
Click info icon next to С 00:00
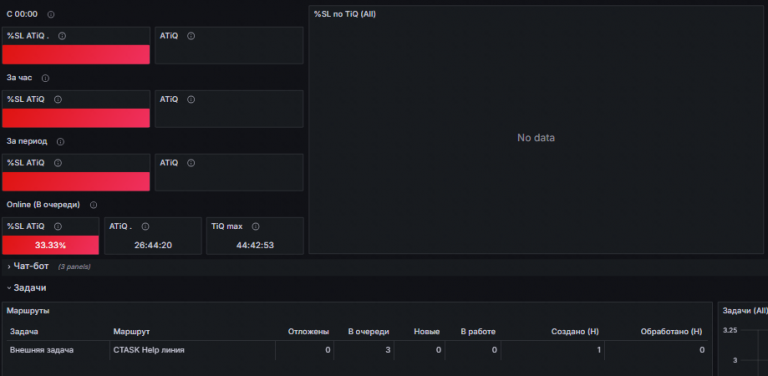51,15
